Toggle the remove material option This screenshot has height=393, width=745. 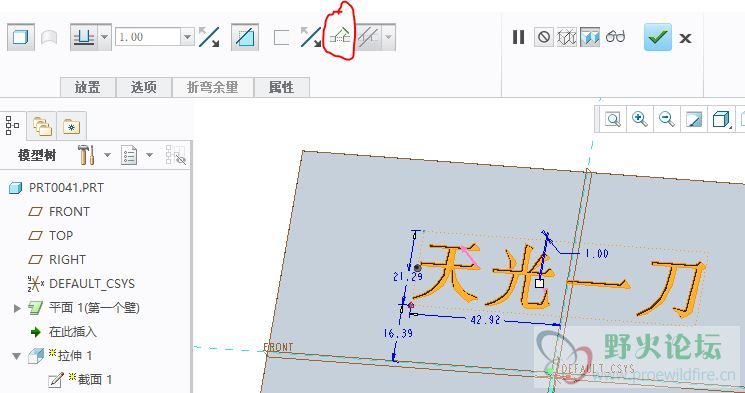pyautogui.click(x=245, y=37)
